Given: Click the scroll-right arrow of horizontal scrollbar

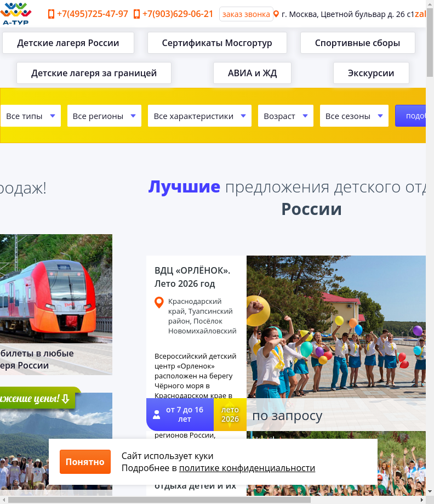Looking at the screenshot, I should point(422,500).
